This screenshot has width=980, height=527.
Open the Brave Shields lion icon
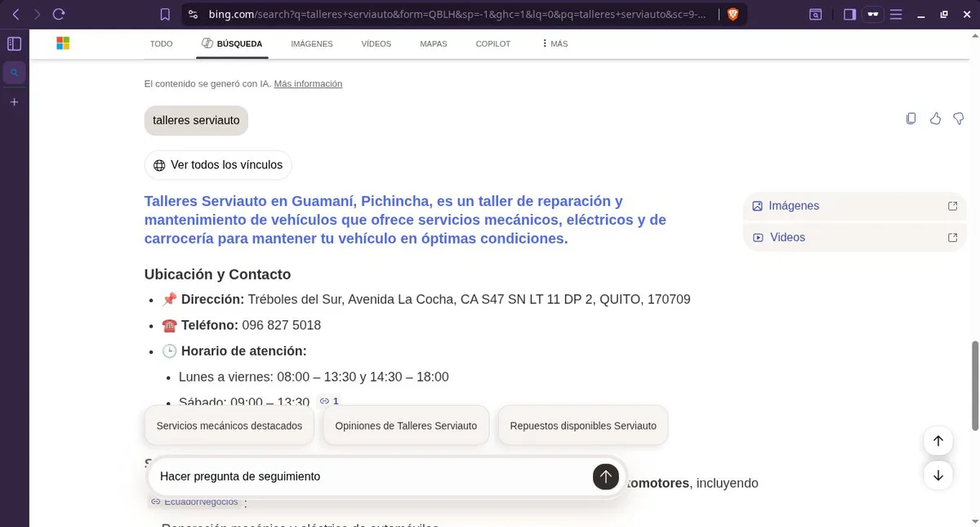[x=733, y=14]
